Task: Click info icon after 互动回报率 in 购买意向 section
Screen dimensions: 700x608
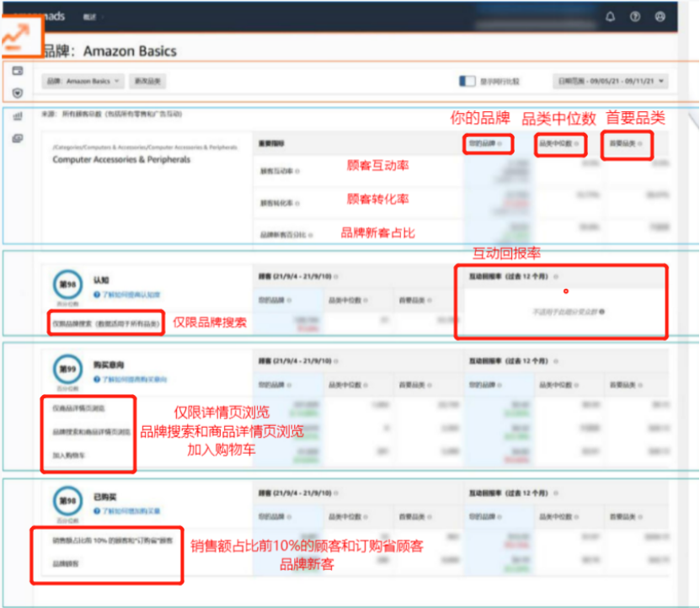Action: coord(556,361)
